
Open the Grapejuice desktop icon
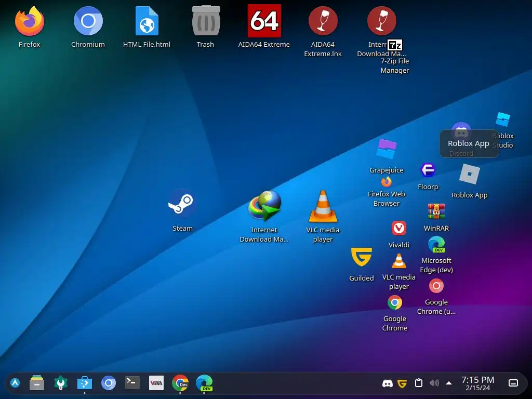[387, 149]
